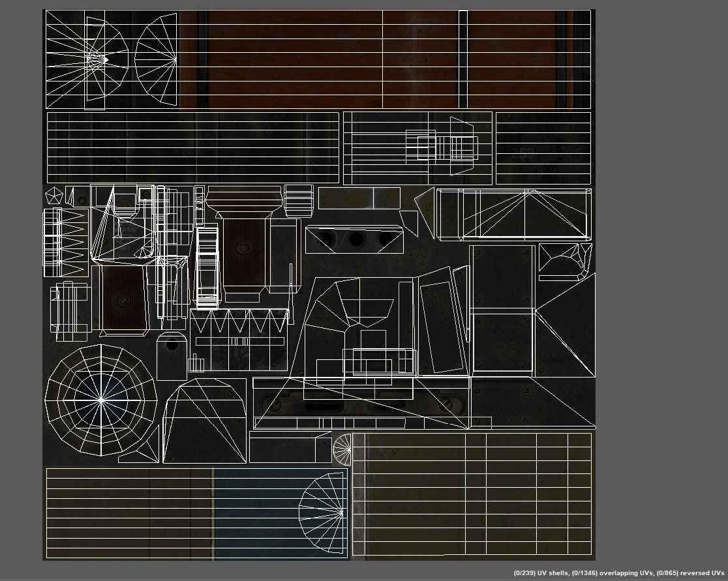728x581 pixels.
Task: Select the wide striped shell below wood panel
Action: click(192, 148)
